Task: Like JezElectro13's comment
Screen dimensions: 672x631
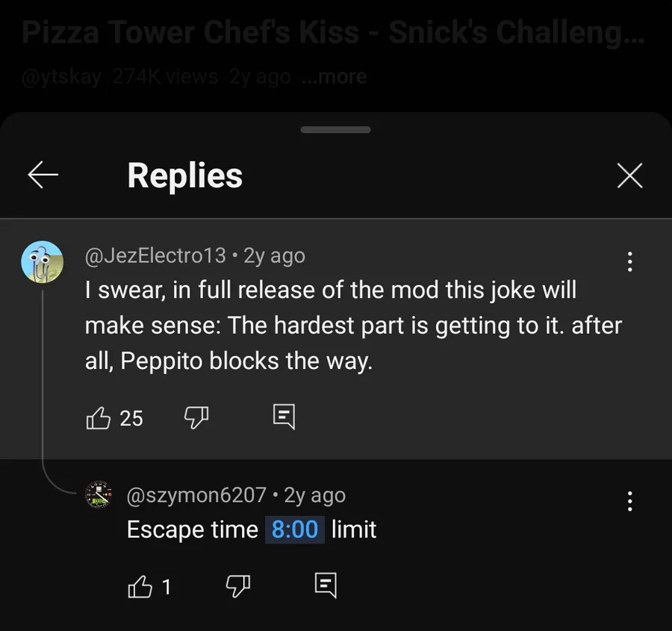Action: pos(99,418)
